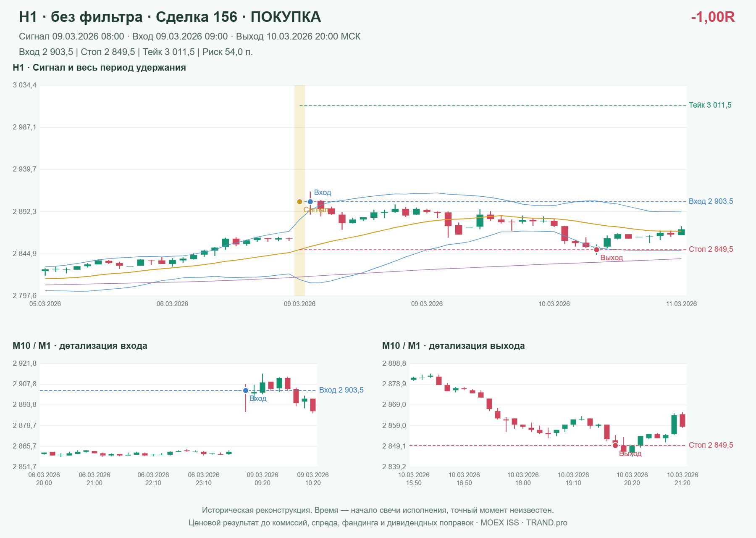Screen dimensions: 756x538
Task: Click the -1,00R result value
Action: point(713,17)
